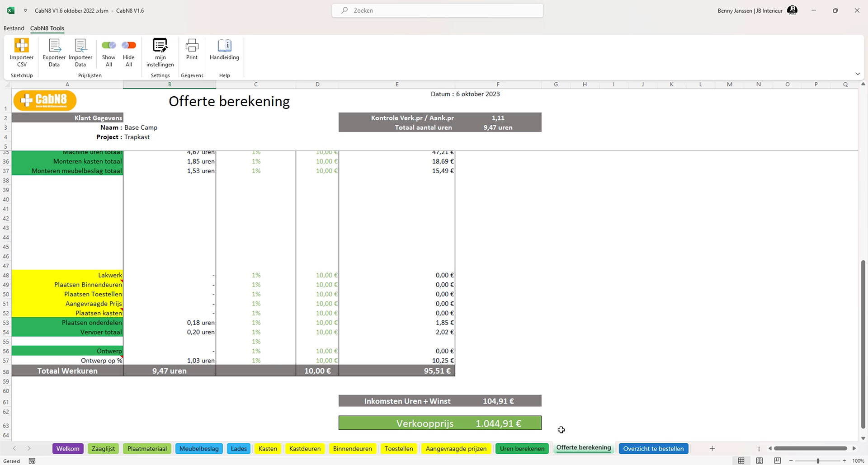Open mijn instellingen in Settings group
Screen dimensions: 868x465
coord(160,52)
